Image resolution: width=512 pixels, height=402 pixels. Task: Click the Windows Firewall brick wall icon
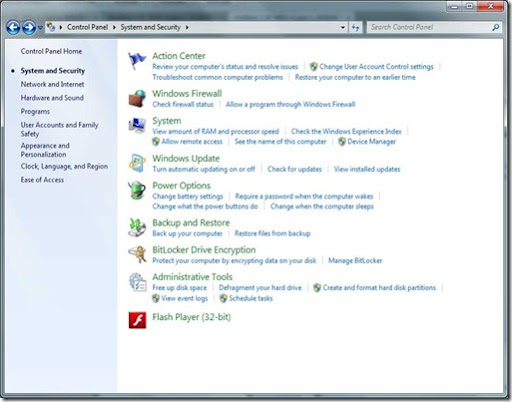tap(137, 99)
